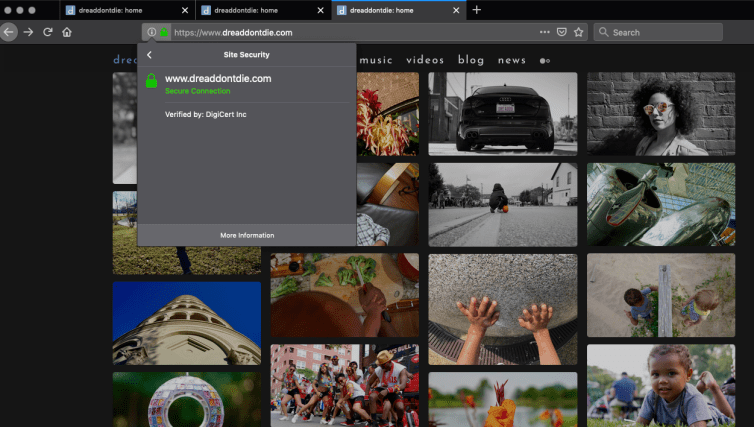Screen dimensions: 754x427
Task: Open the videos page link
Action: [425, 60]
